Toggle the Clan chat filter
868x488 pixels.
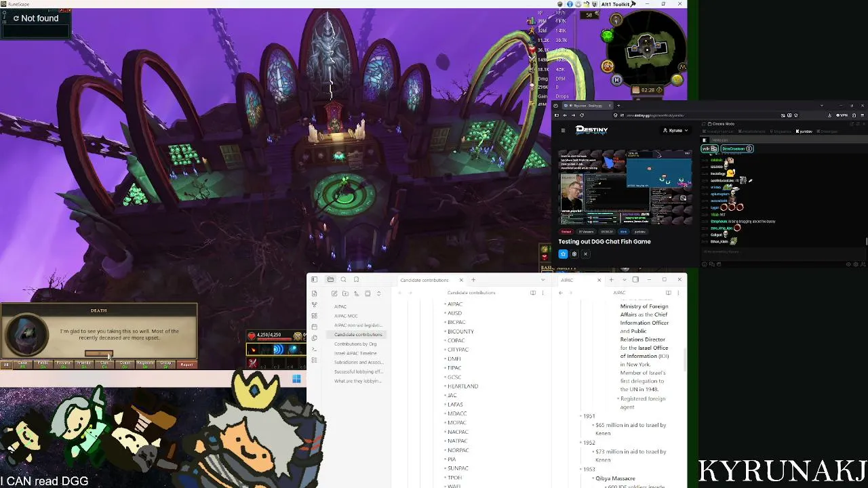coord(104,365)
